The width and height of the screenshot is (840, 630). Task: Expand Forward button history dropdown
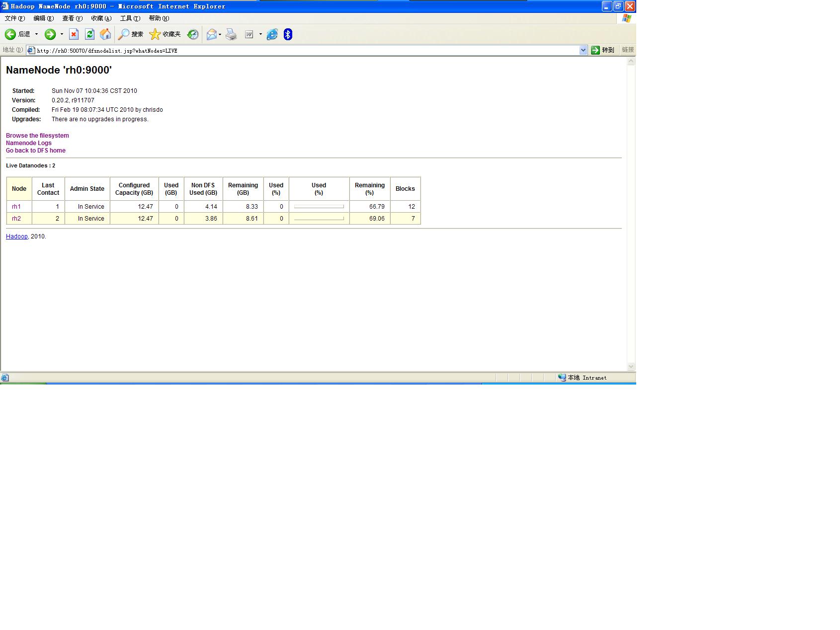(62, 34)
